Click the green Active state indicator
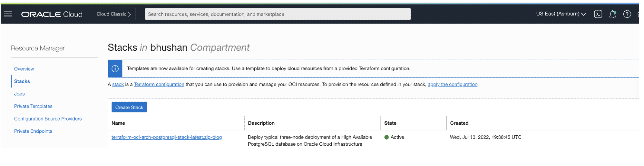Viewport: 644px width, 166px height. click(x=386, y=137)
